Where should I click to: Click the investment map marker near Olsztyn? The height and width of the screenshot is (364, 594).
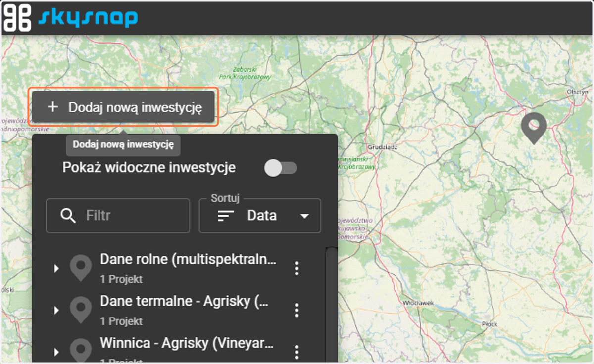pos(534,128)
